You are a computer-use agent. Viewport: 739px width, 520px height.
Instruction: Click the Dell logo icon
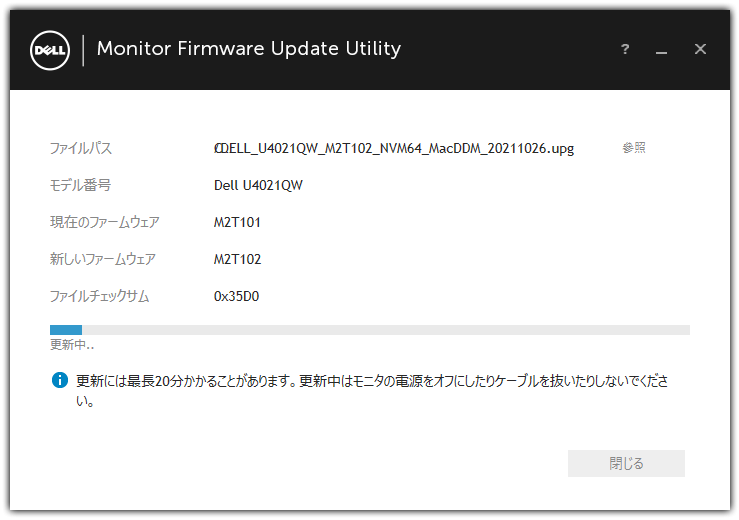pyautogui.click(x=50, y=50)
